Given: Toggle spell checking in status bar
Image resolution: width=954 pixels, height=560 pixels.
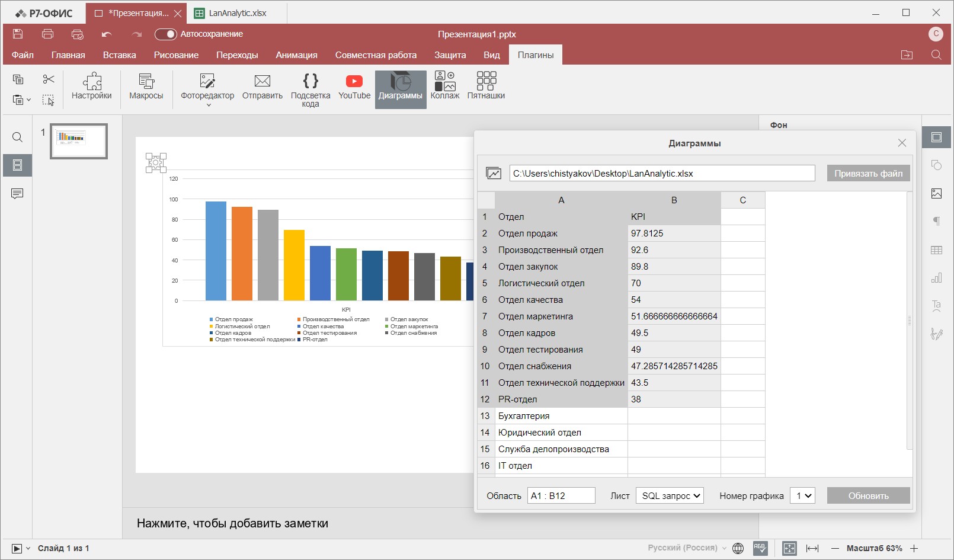Looking at the screenshot, I should 760,548.
